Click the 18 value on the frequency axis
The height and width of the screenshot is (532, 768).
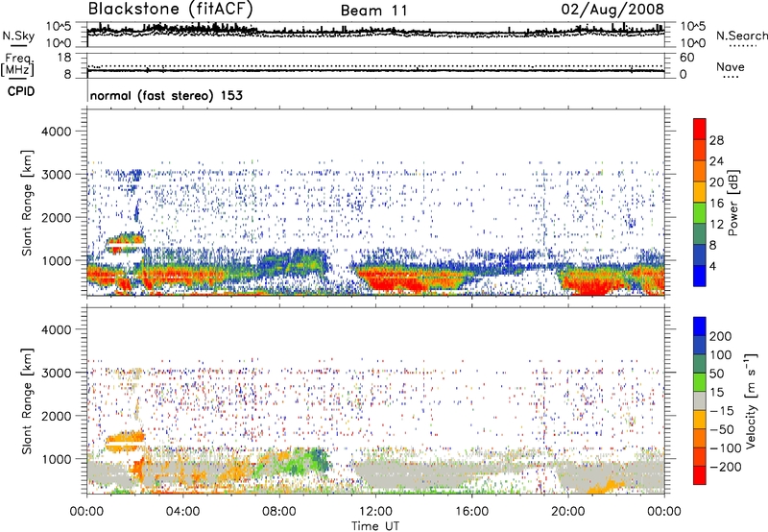[x=64, y=58]
